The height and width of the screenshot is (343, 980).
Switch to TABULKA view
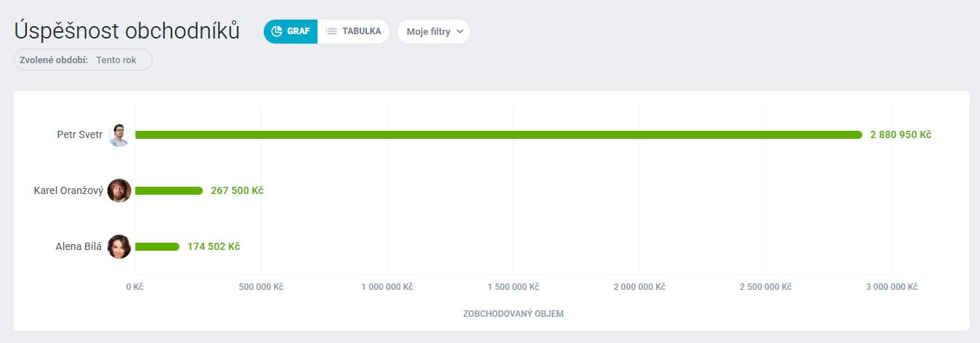[354, 31]
